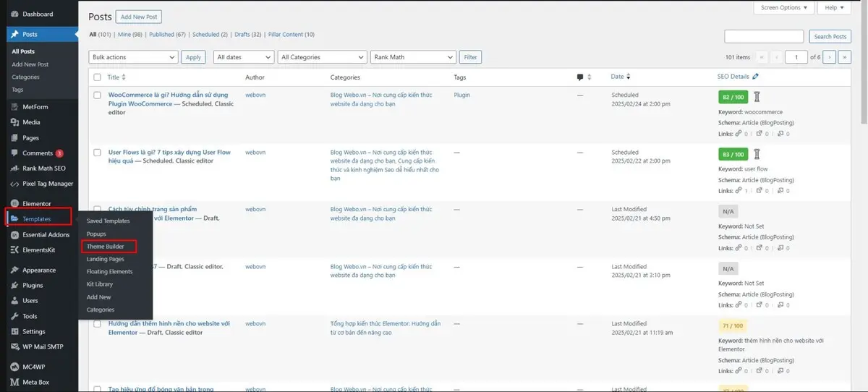Click the Appearance brush icon in sidebar

pos(14,270)
